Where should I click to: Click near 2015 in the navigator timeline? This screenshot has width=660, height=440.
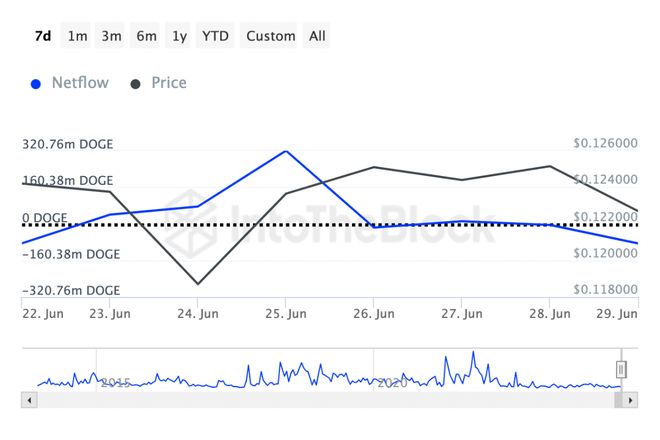pos(115,382)
